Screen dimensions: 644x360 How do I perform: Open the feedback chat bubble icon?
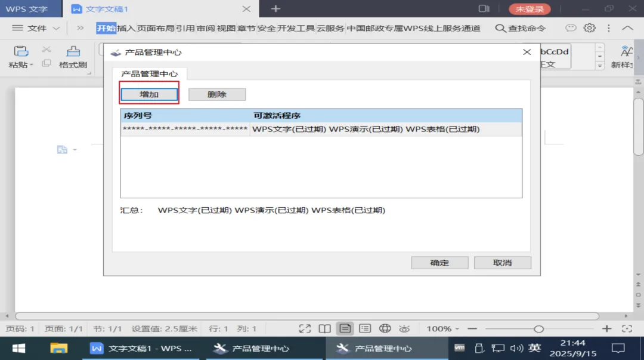[571, 28]
